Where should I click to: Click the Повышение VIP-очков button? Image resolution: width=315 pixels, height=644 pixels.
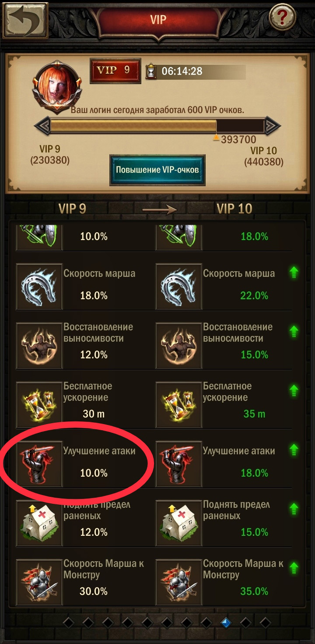coord(157,170)
